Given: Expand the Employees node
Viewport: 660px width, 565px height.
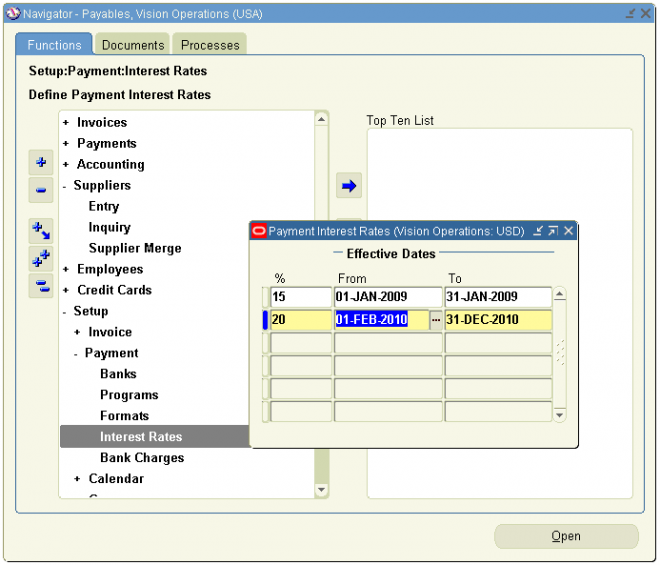Looking at the screenshot, I should pyautogui.click(x=66, y=269).
